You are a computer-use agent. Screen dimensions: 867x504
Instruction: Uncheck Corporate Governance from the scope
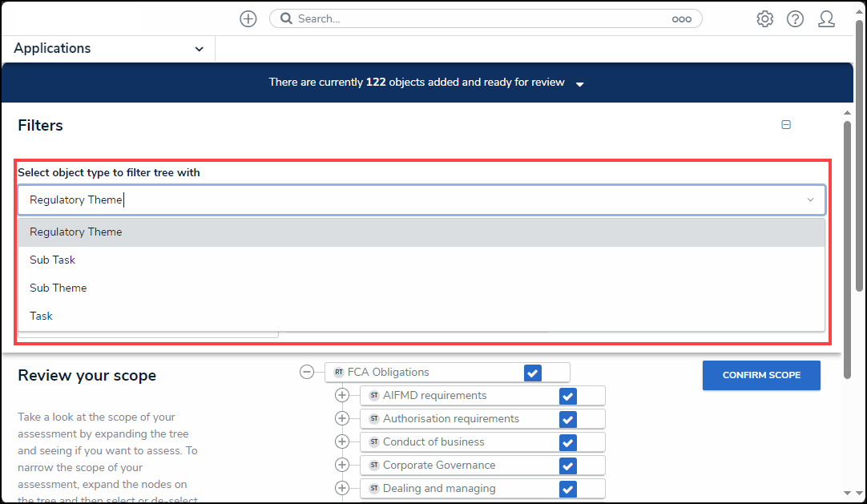click(x=567, y=465)
